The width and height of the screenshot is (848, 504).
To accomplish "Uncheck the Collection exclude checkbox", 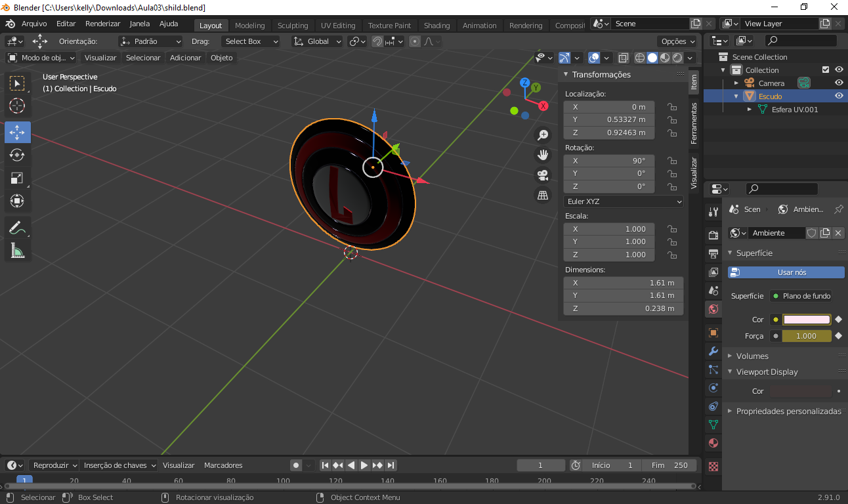I will (826, 70).
